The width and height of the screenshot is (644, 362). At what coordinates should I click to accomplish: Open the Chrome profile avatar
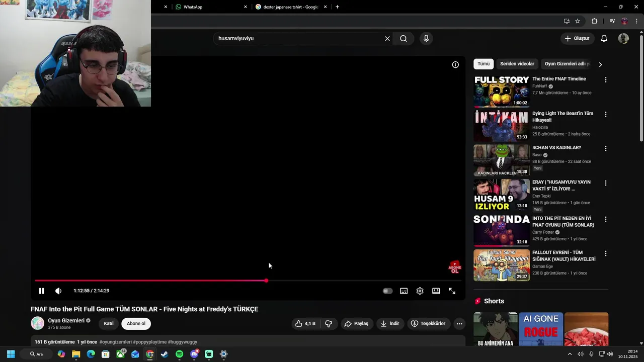click(624, 21)
